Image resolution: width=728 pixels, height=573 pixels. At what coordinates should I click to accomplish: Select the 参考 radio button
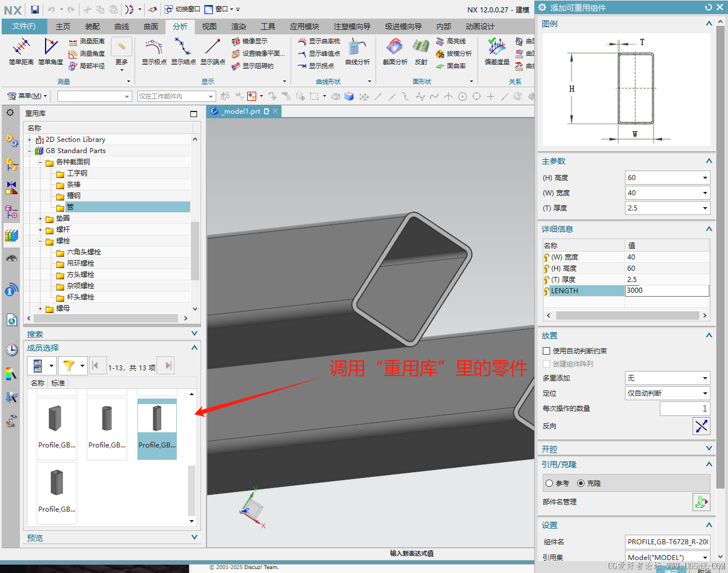pos(550,484)
